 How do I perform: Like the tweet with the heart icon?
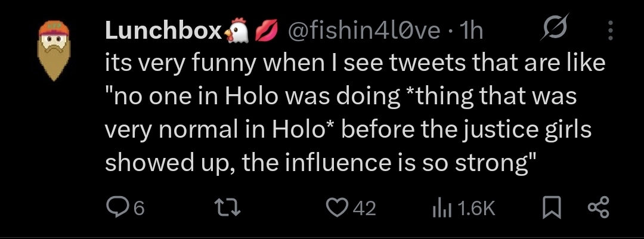click(338, 207)
